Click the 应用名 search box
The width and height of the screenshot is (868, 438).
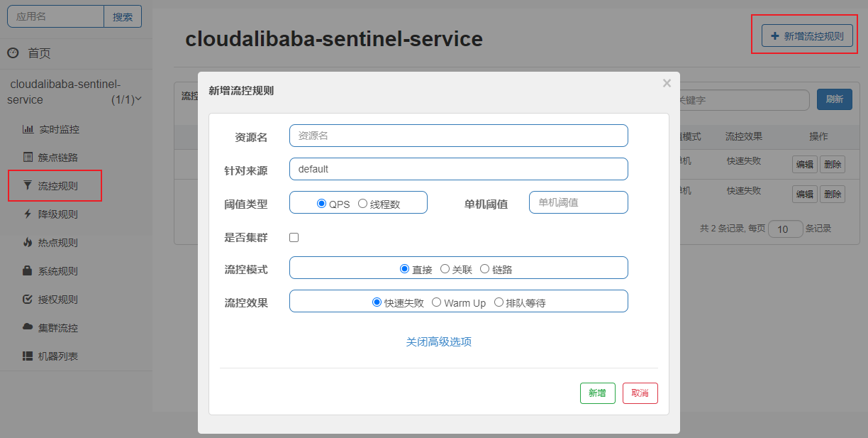pos(55,16)
